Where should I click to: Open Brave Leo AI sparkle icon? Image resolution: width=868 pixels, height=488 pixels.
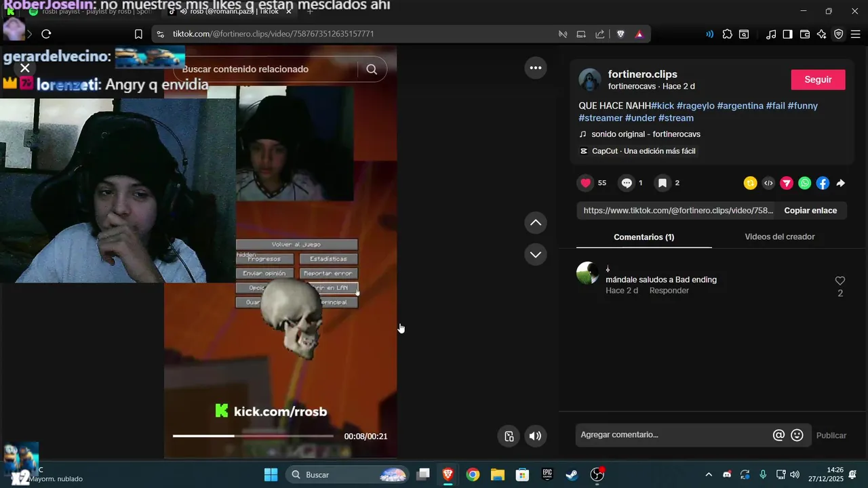(822, 34)
